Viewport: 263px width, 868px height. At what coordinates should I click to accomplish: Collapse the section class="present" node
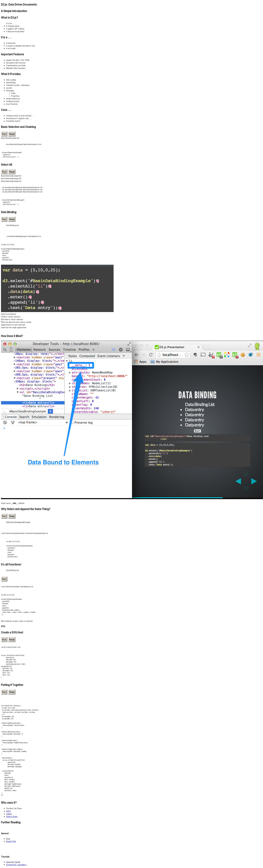(x=14, y=378)
